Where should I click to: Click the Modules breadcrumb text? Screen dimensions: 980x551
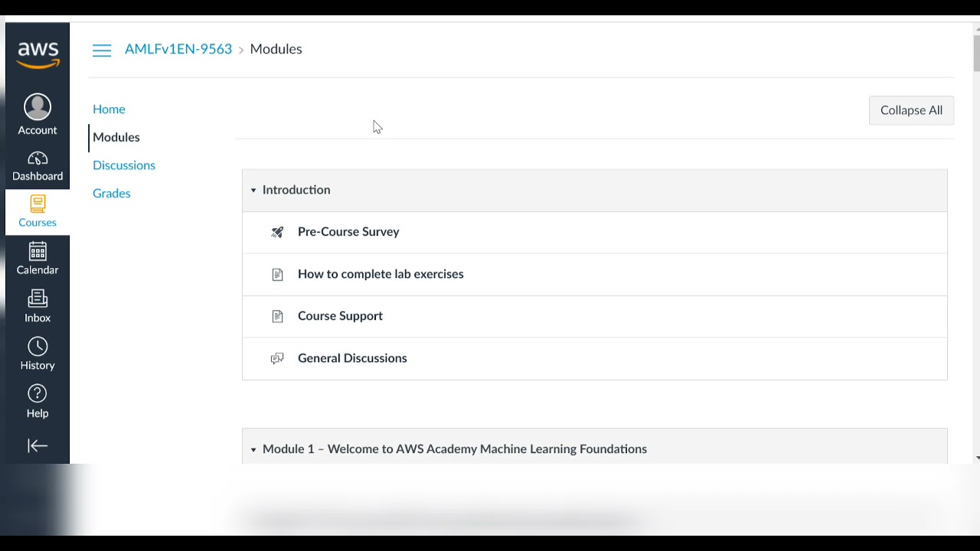(x=276, y=49)
